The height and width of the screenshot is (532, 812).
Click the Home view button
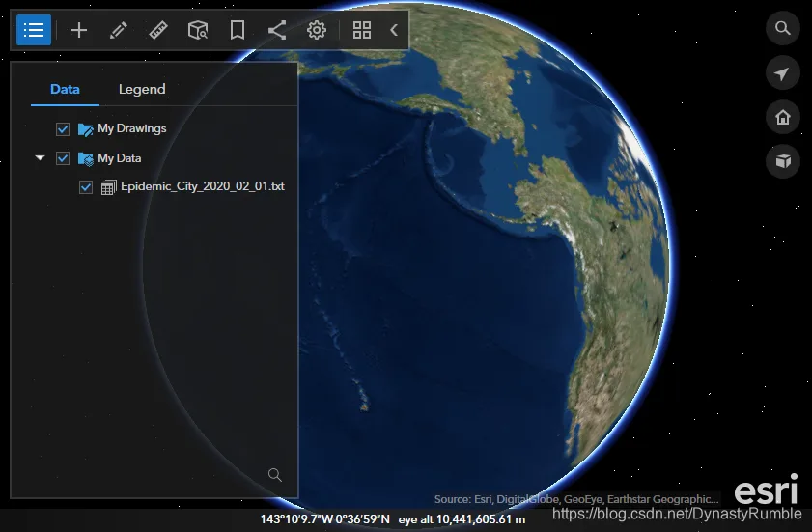[x=782, y=117]
